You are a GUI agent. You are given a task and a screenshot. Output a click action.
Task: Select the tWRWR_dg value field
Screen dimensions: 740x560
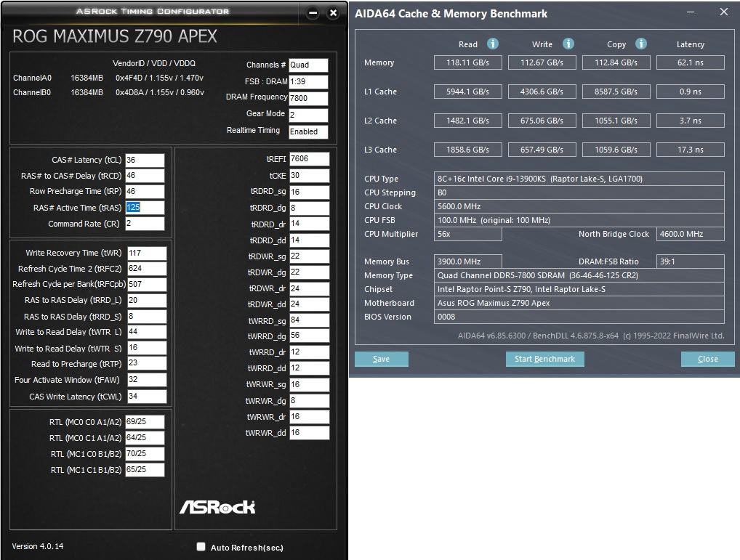click(x=309, y=401)
